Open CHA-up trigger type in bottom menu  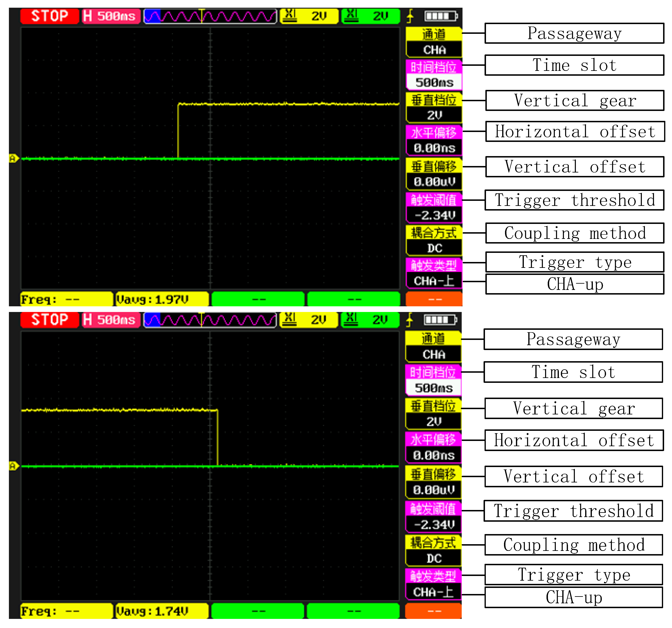[433, 592]
